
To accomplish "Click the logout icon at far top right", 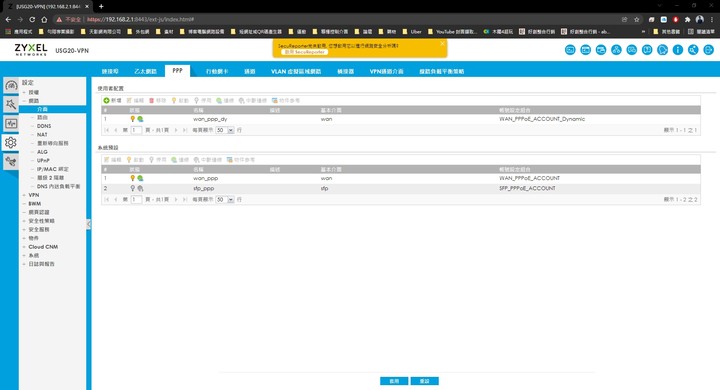I will pos(709,50).
